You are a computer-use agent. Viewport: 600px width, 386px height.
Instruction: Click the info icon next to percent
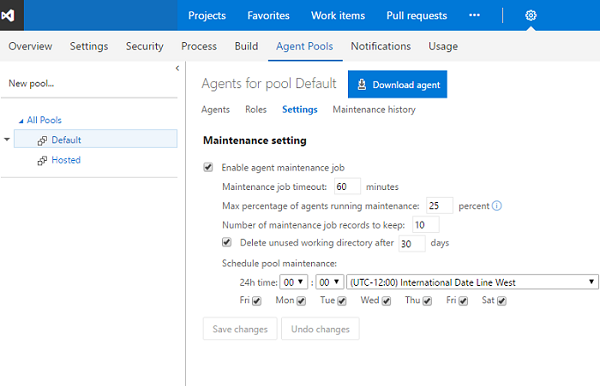pos(497,206)
